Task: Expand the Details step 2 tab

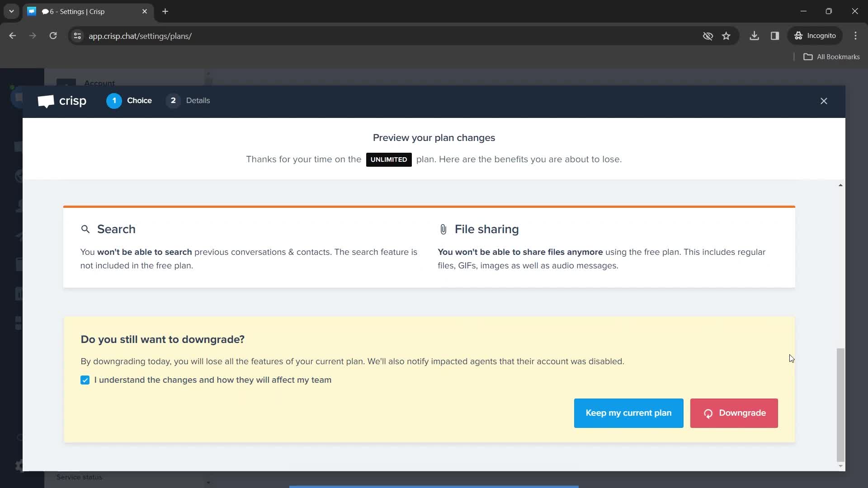Action: pyautogui.click(x=188, y=100)
